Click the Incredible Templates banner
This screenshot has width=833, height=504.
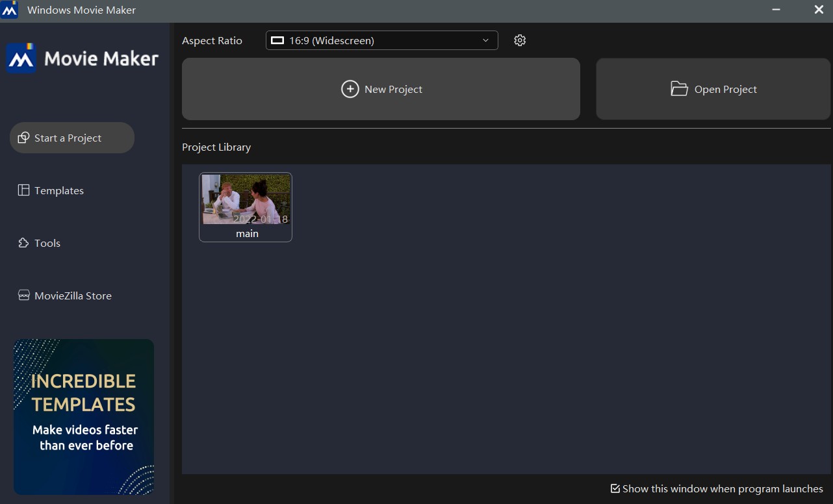tap(84, 416)
